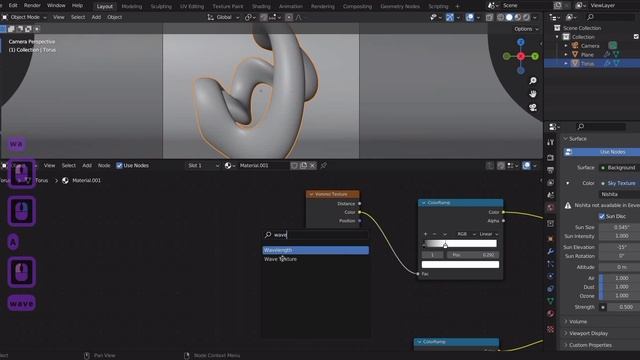Click the viewport zoom magnifier icon
Viewport: 640px width, 360px height.
[533, 81]
